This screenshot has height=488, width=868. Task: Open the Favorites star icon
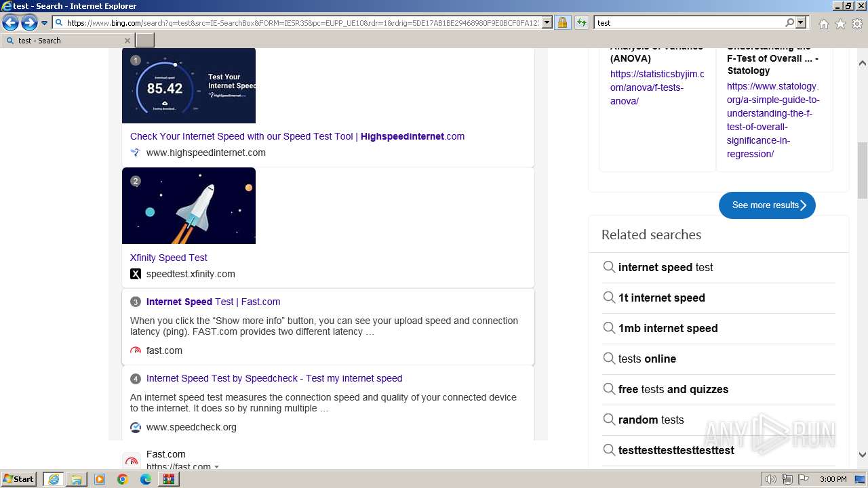point(840,24)
